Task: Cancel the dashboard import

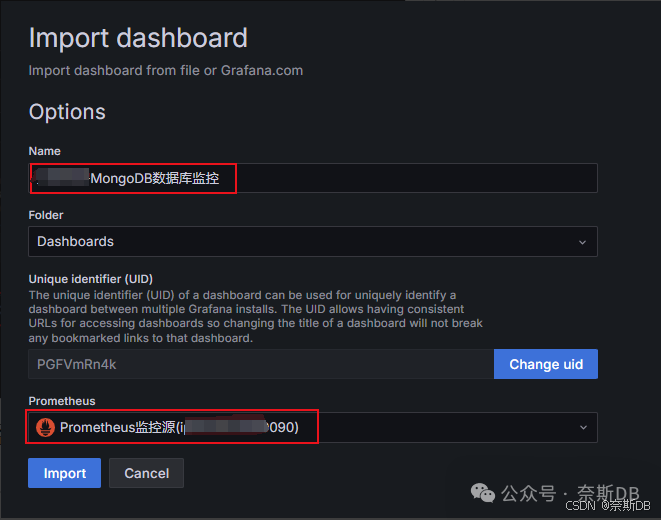Action: tap(146, 473)
